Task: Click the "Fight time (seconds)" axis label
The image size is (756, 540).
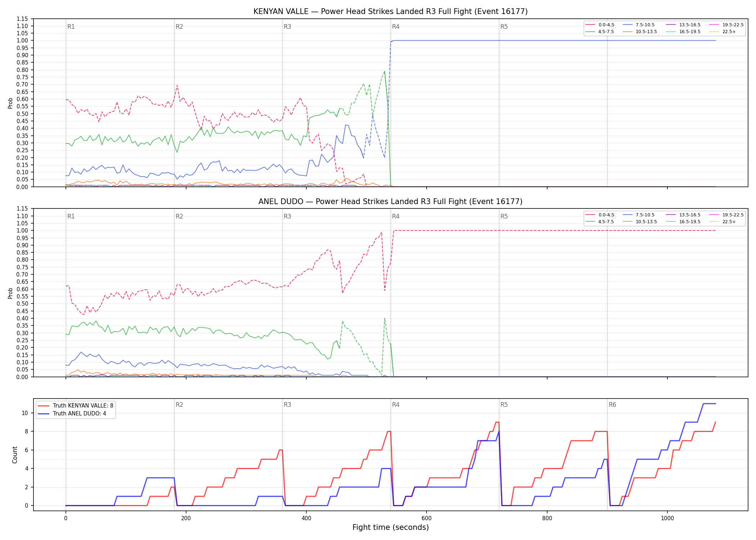Action: [x=391, y=527]
